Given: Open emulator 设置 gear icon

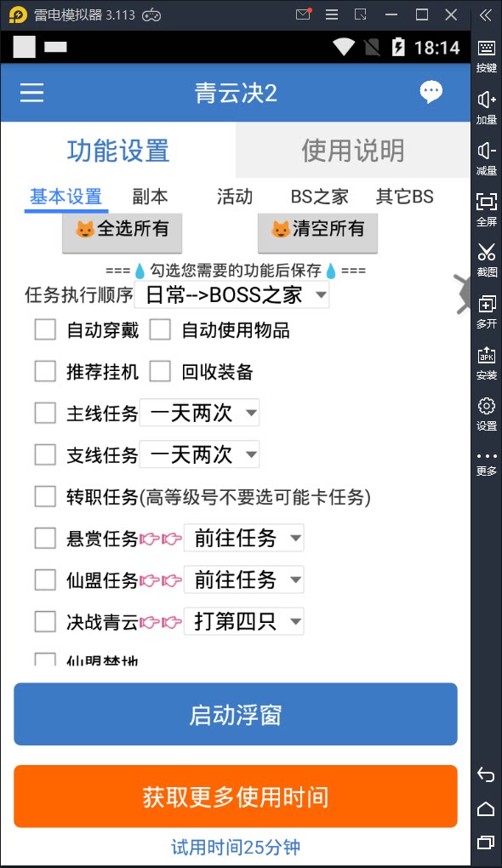Looking at the screenshot, I should tap(487, 414).
